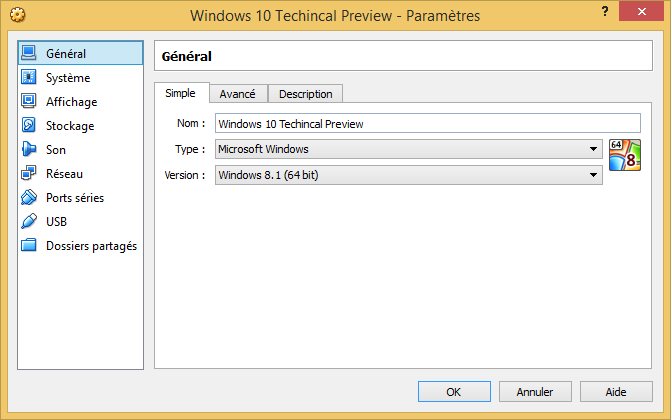Click the question mark help icon
This screenshot has width=671, height=420.
605,12
